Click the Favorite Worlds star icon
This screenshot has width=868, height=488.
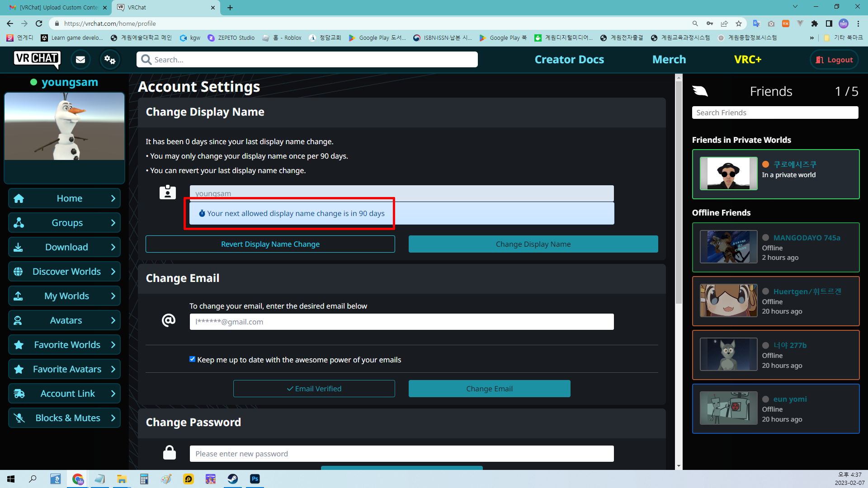(x=19, y=345)
